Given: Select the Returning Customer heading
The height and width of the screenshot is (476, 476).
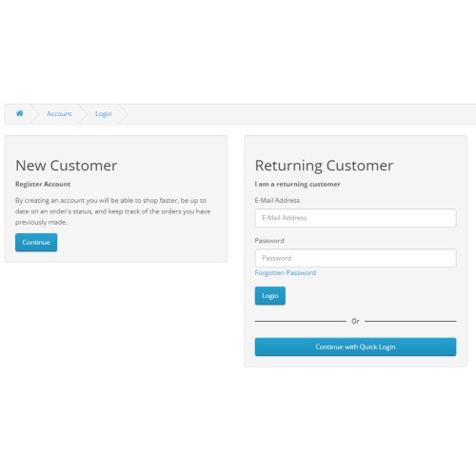Looking at the screenshot, I should click(324, 166).
